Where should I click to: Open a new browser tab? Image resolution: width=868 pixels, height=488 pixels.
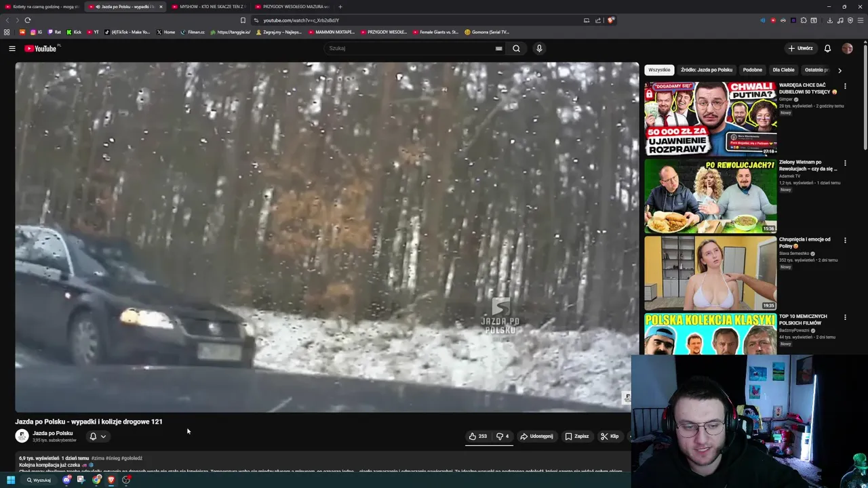[x=340, y=7]
